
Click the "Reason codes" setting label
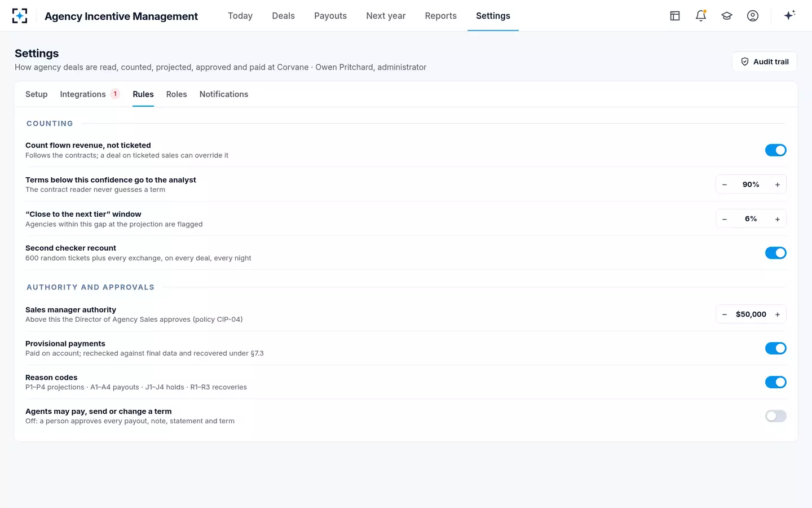pyautogui.click(x=51, y=378)
